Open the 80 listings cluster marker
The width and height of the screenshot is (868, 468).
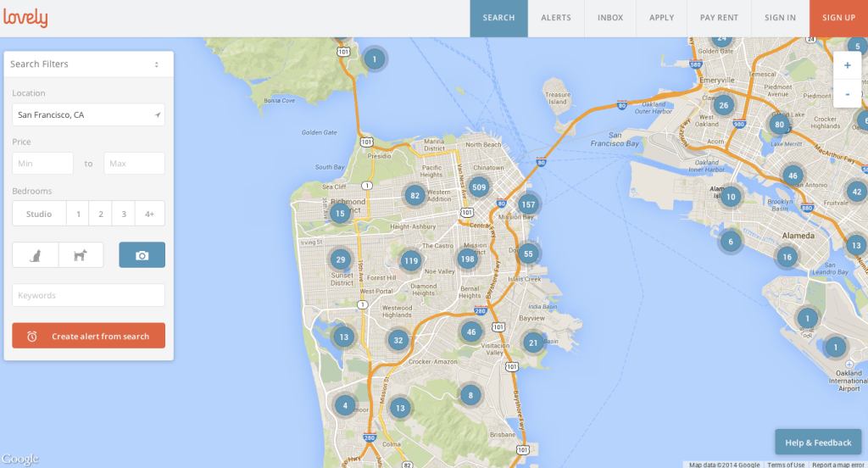pos(780,124)
